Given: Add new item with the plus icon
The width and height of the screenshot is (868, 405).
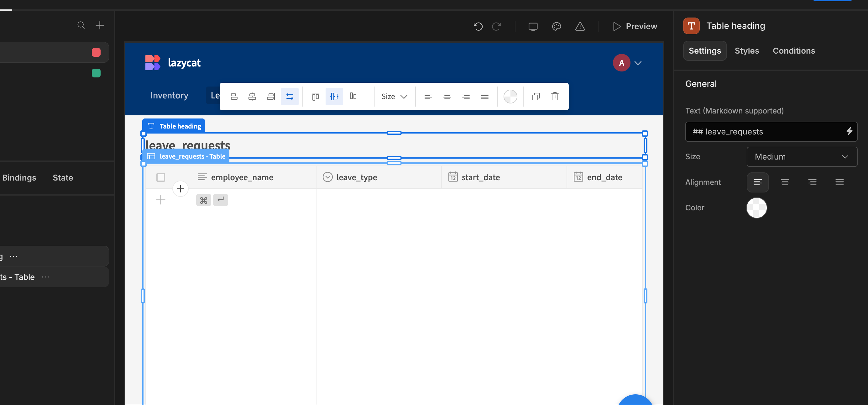Looking at the screenshot, I should [100, 25].
